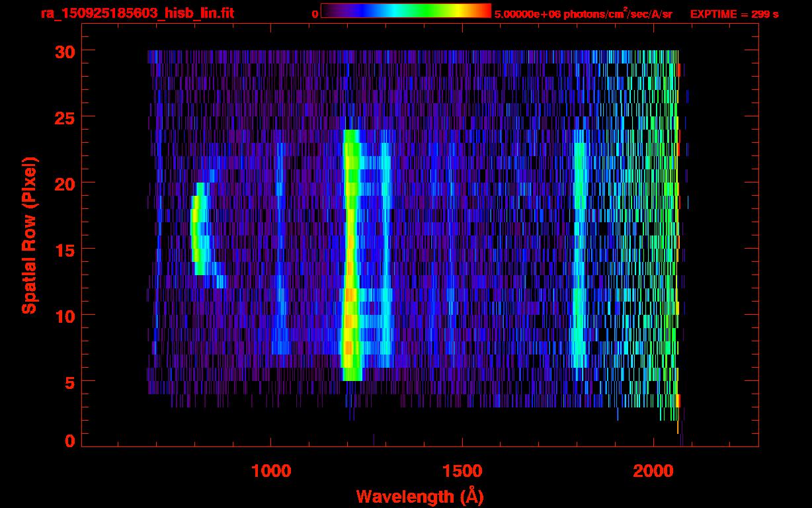Click the EXPTIME = 299 s text

coord(734,14)
